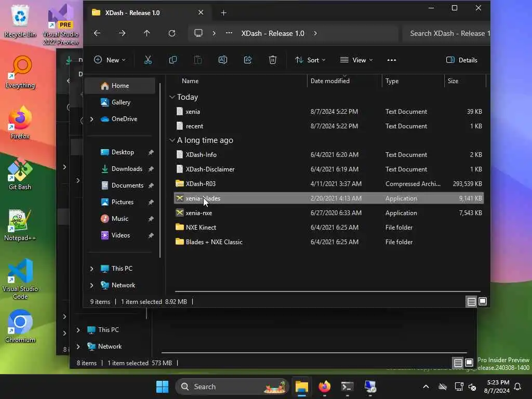Open Recycle Bin desktop icon
532x399 pixels.
point(20,21)
